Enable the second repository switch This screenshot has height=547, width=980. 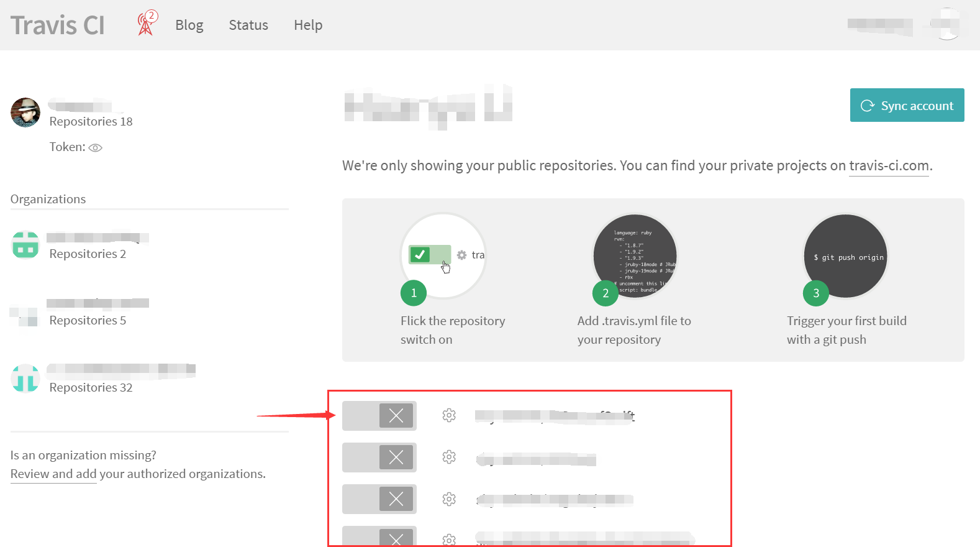379,457
